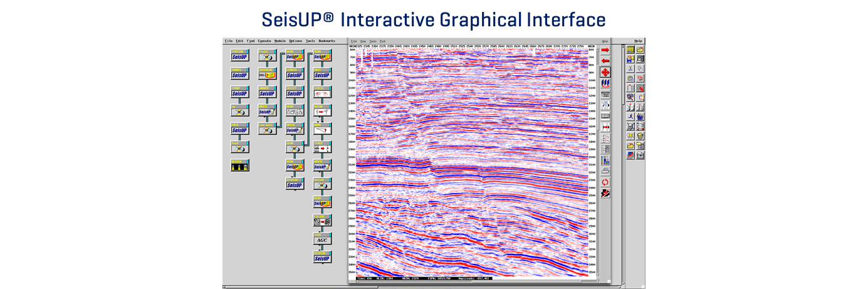Select the SEGYREAD module node
The image size is (868, 289).
268,73
